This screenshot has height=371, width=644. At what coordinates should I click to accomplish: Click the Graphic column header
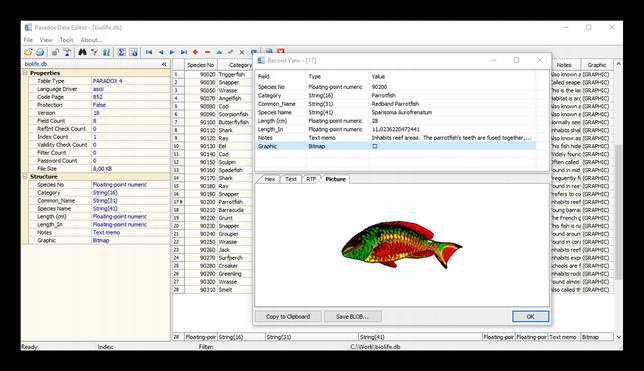597,65
